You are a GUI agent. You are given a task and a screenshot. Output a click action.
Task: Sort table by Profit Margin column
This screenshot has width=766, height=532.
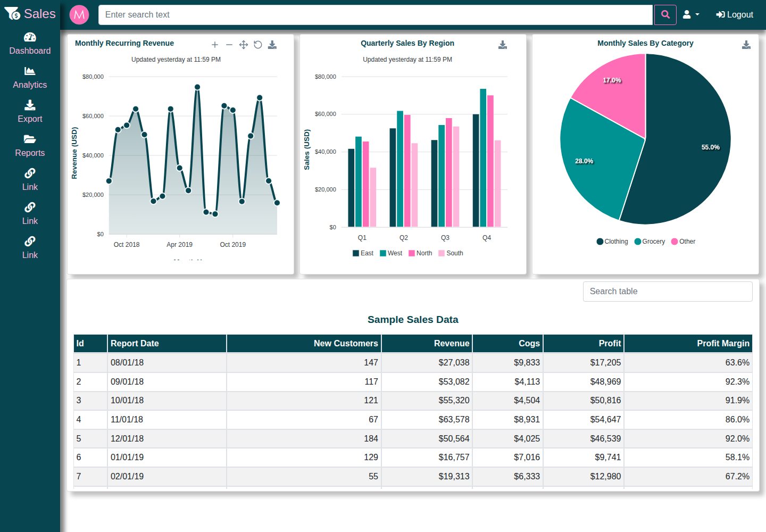[688, 344]
